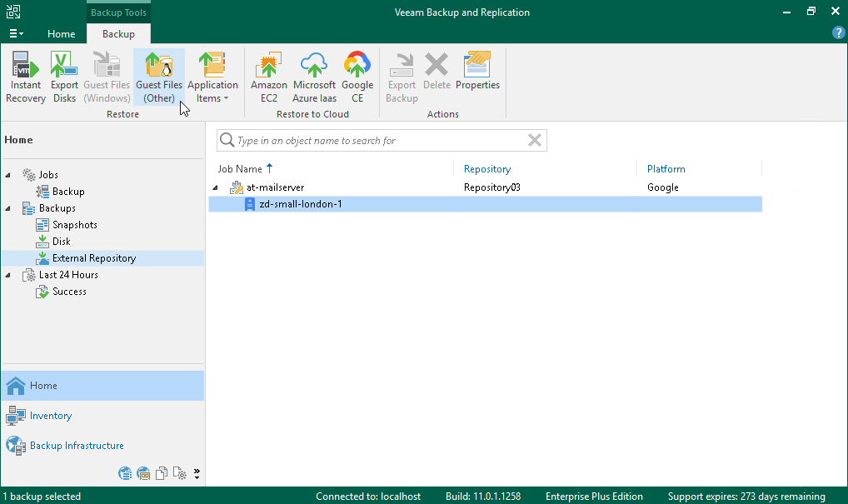848x504 pixels.
Task: Click the Google platform cell
Action: tap(662, 187)
